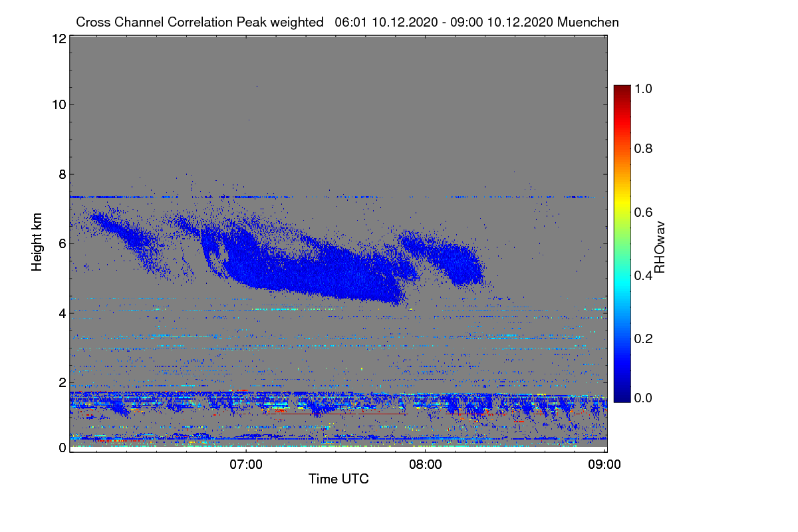Click the '09:00' time tick label
The height and width of the screenshot is (532, 798).
605,464
